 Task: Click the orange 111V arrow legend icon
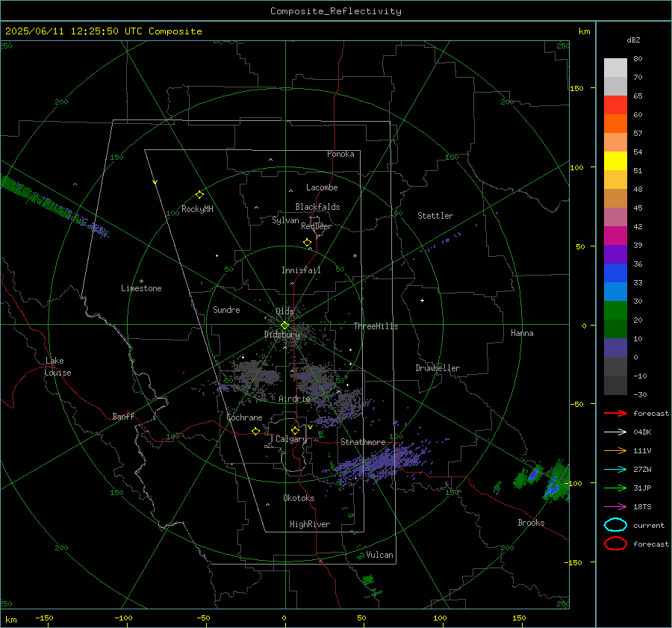pyautogui.click(x=615, y=450)
